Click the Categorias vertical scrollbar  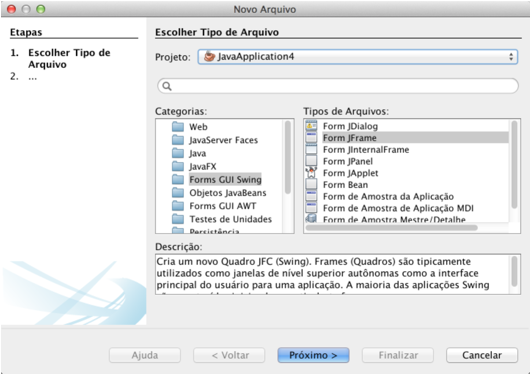(x=288, y=158)
